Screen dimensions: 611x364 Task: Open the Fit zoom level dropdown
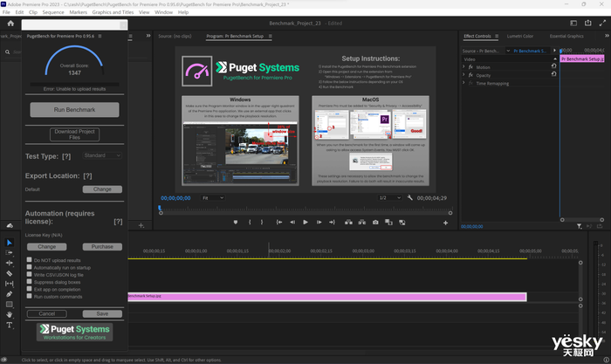click(x=212, y=198)
